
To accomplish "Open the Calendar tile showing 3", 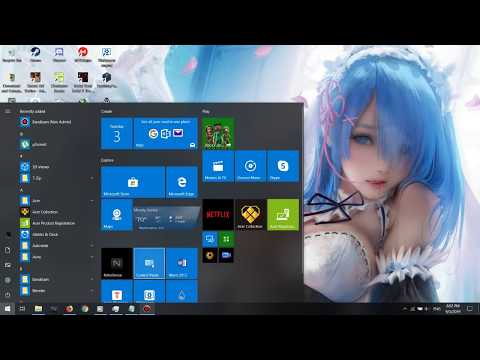I will (117, 133).
